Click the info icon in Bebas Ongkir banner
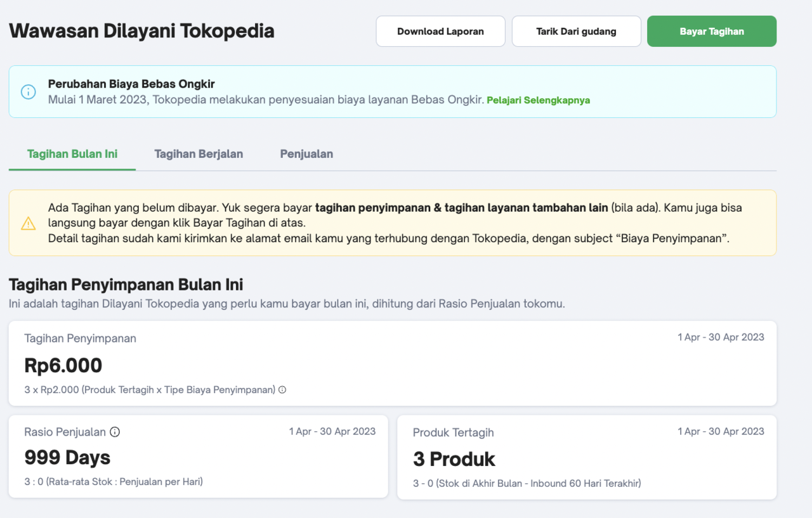Image resolution: width=812 pixels, height=518 pixels. tap(29, 92)
